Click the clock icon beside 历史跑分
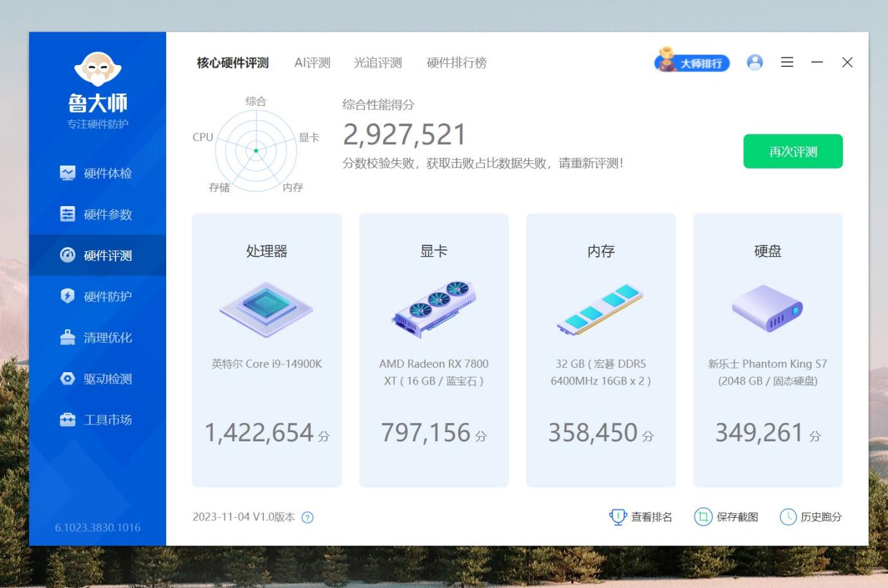 click(788, 517)
